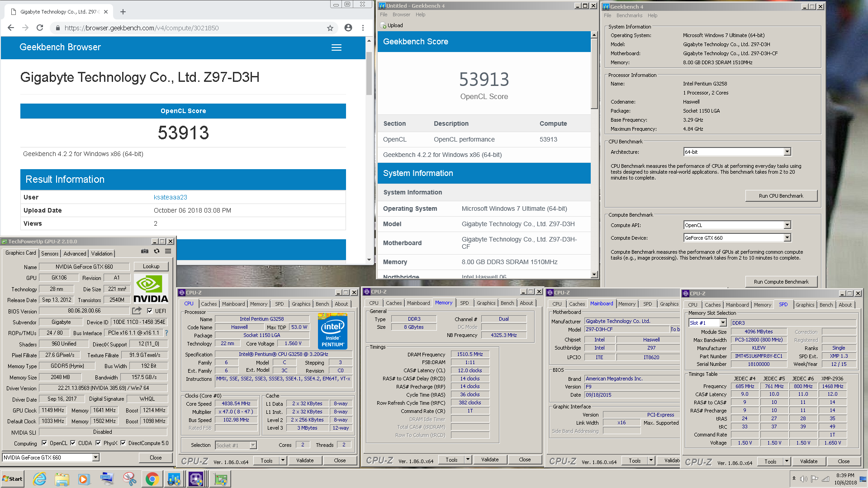The width and height of the screenshot is (868, 488).
Task: Expand the Tools dropdown arrow in CPU-Z CPU window
Action: click(x=283, y=460)
